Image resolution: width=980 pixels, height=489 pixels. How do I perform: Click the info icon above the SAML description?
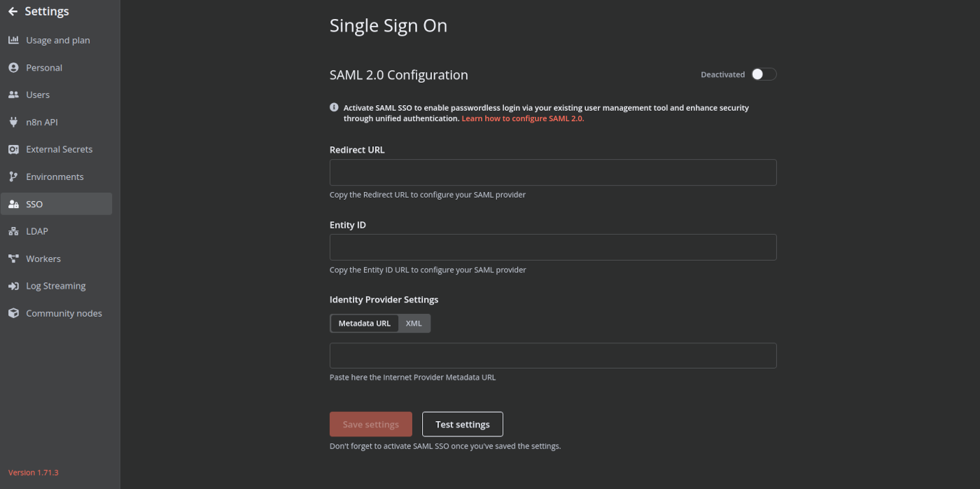click(334, 107)
